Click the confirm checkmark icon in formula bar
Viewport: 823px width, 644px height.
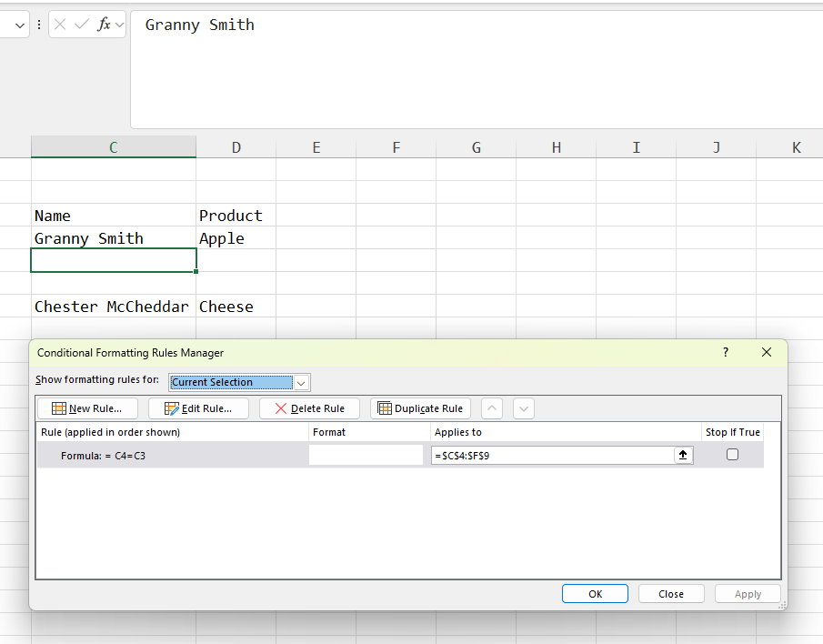point(81,25)
